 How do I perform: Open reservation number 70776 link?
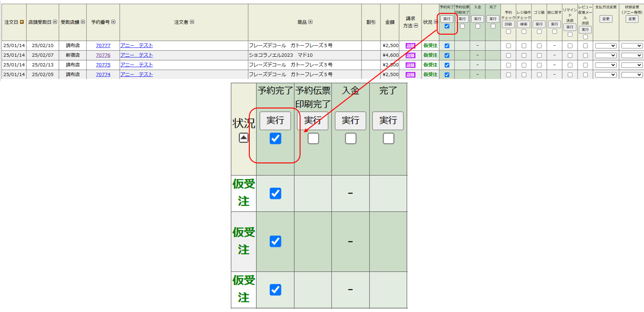(x=103, y=55)
